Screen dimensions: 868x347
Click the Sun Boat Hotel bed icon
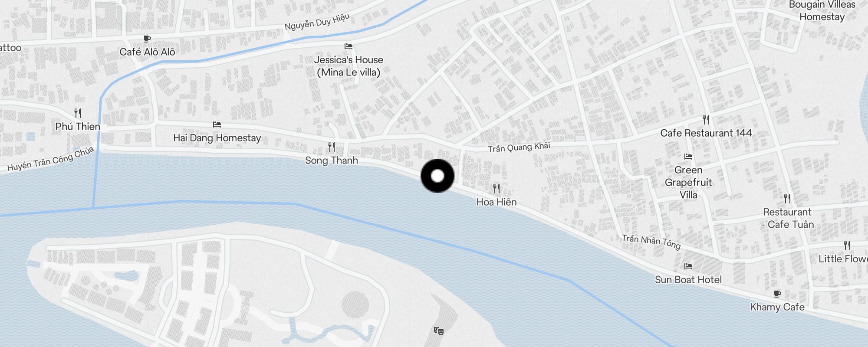(x=688, y=266)
